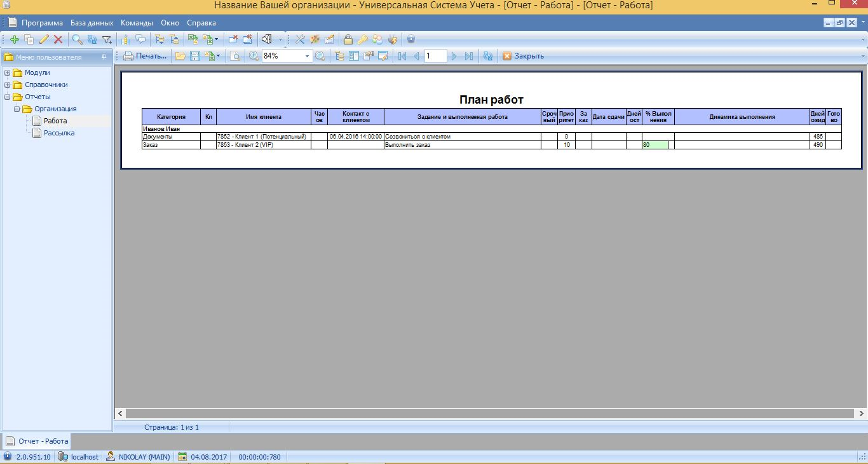Select the Модули folder
Image resolution: width=868 pixels, height=464 pixels.
click(x=37, y=72)
